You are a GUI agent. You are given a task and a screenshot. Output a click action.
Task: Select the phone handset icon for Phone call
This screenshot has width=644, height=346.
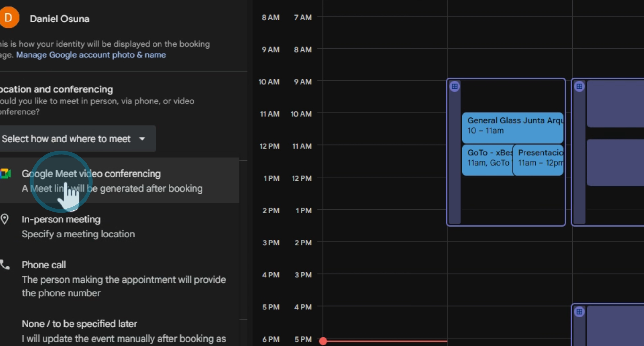click(5, 265)
